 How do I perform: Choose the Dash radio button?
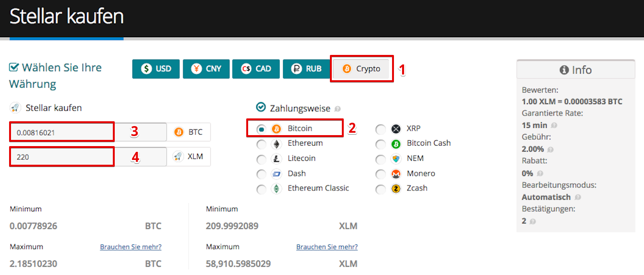pos(262,174)
